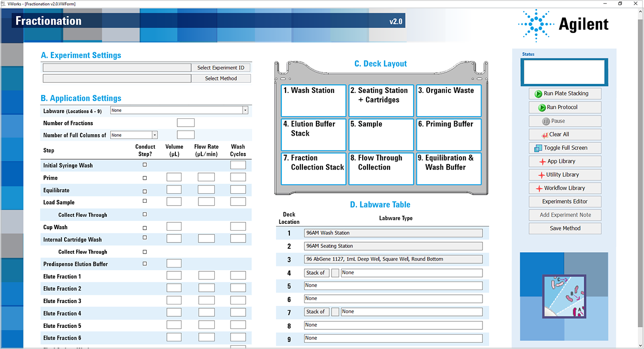Click the experiment ID text field
The image size is (644, 349).
coord(117,68)
